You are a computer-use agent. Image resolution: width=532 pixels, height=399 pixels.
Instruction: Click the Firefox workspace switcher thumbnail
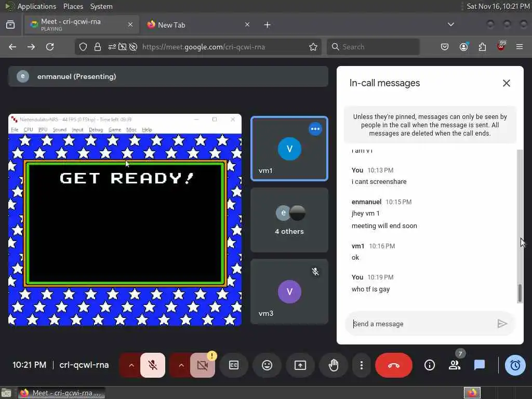[x=472, y=393]
